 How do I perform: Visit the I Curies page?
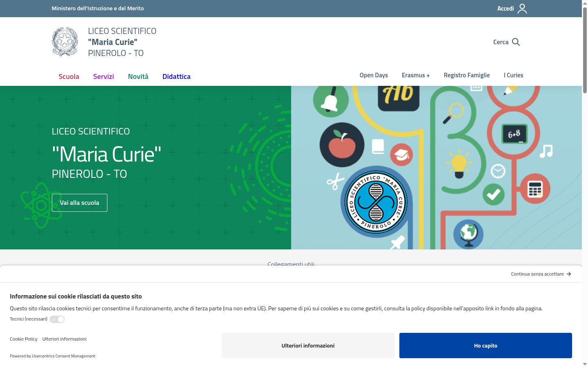[513, 75]
